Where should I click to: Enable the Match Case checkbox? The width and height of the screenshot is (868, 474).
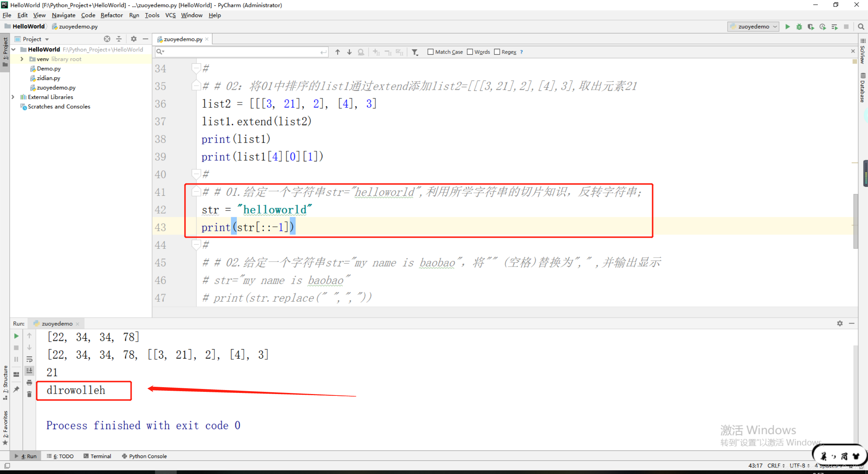[x=430, y=52]
